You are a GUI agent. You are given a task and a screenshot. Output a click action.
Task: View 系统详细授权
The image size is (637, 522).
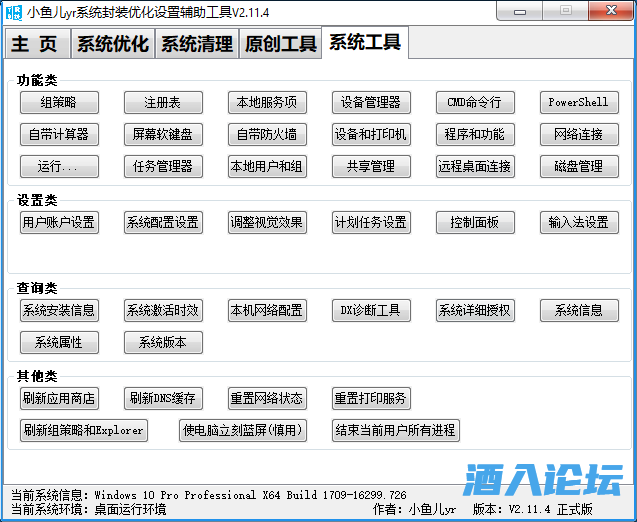click(475, 311)
